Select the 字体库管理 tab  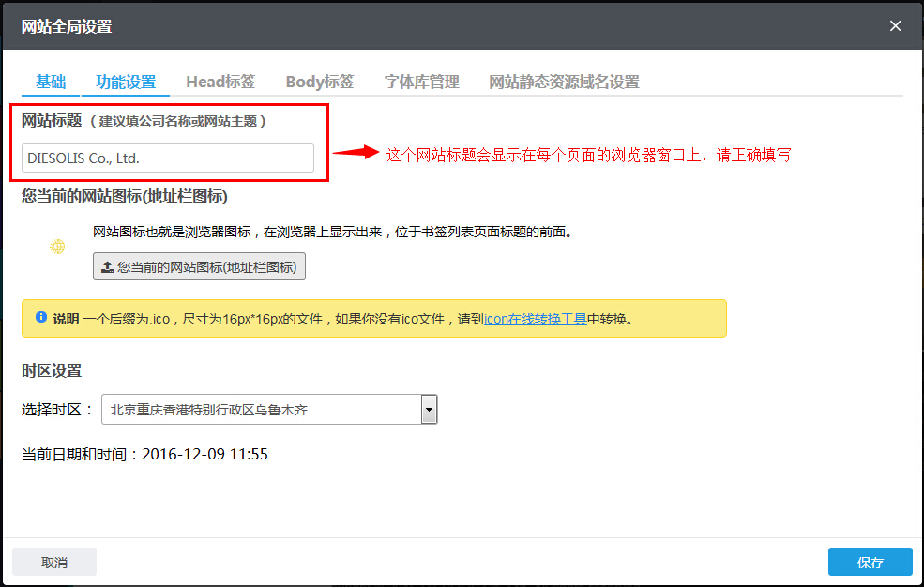(421, 82)
